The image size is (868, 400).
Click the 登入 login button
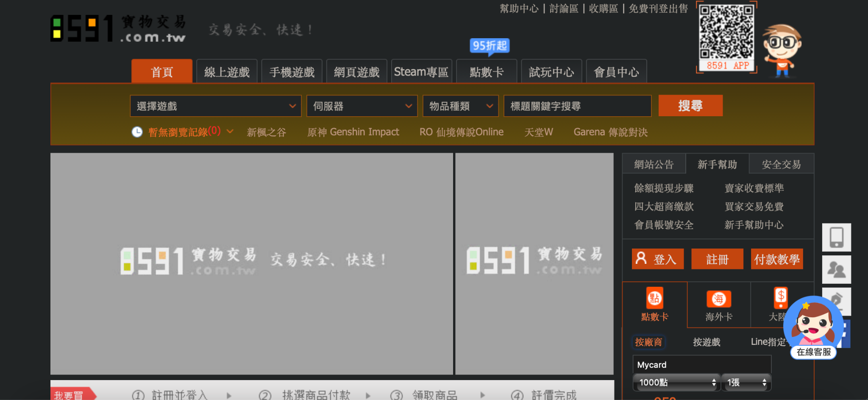[658, 259]
